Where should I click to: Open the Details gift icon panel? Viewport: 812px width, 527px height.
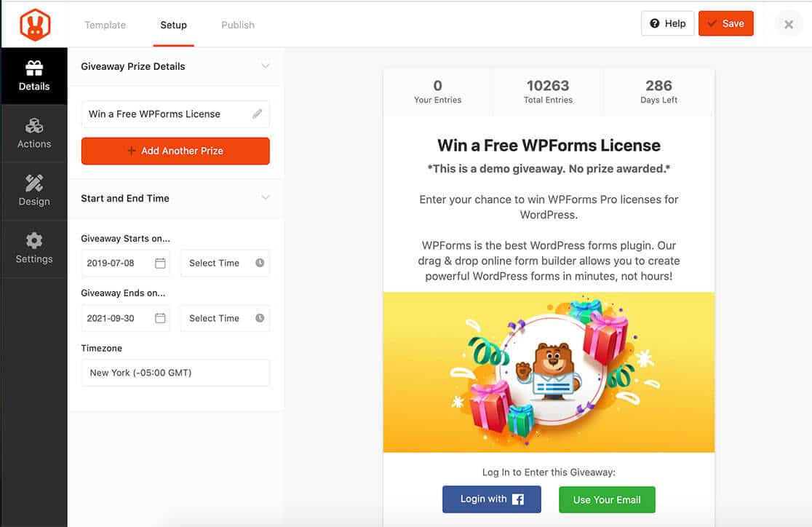pos(34,76)
